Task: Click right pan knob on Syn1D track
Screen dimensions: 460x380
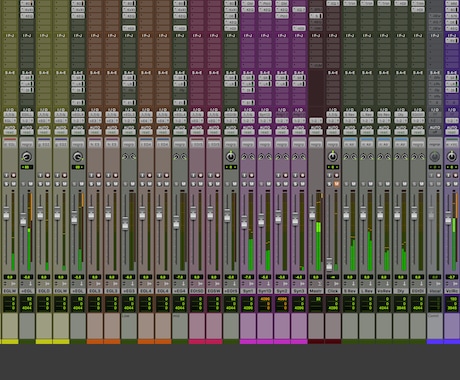Action: [x=269, y=156]
